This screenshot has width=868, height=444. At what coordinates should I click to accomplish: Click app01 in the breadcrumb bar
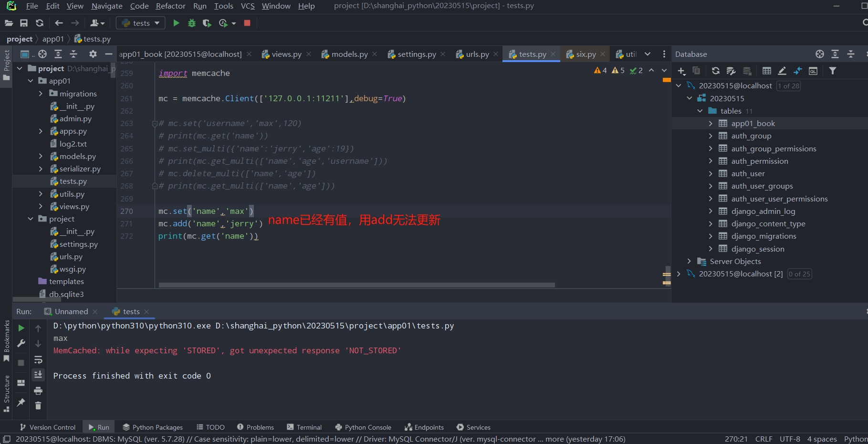(x=53, y=39)
